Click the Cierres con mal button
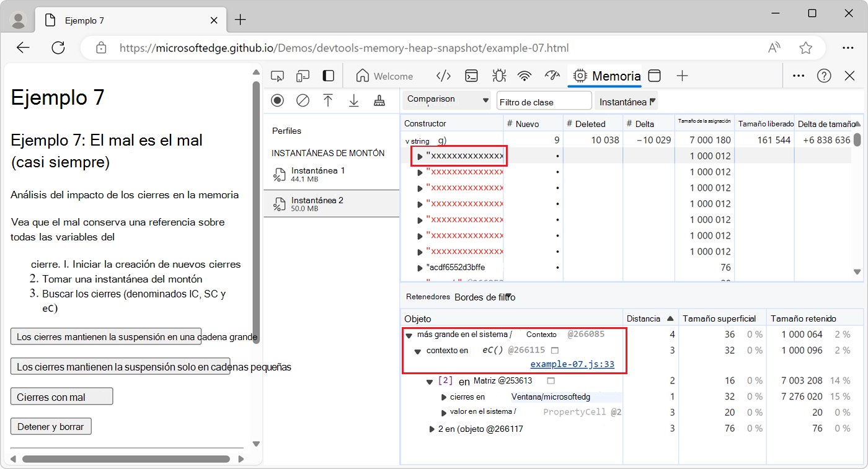The width and height of the screenshot is (868, 469). [x=61, y=397]
